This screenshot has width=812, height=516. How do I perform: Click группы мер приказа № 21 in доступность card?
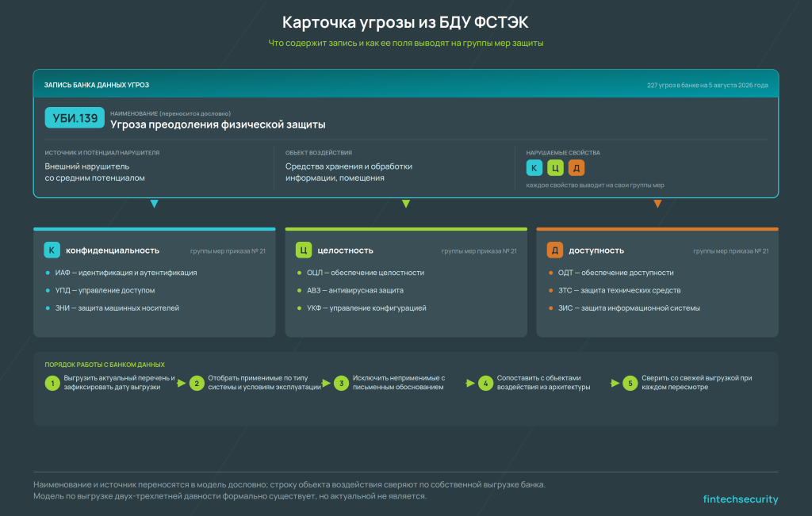730,251
